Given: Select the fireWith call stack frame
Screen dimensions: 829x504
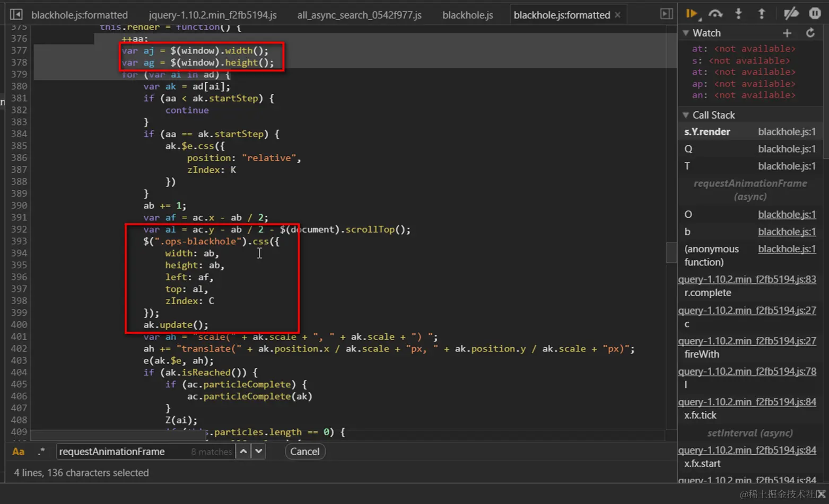Looking at the screenshot, I should [x=702, y=354].
